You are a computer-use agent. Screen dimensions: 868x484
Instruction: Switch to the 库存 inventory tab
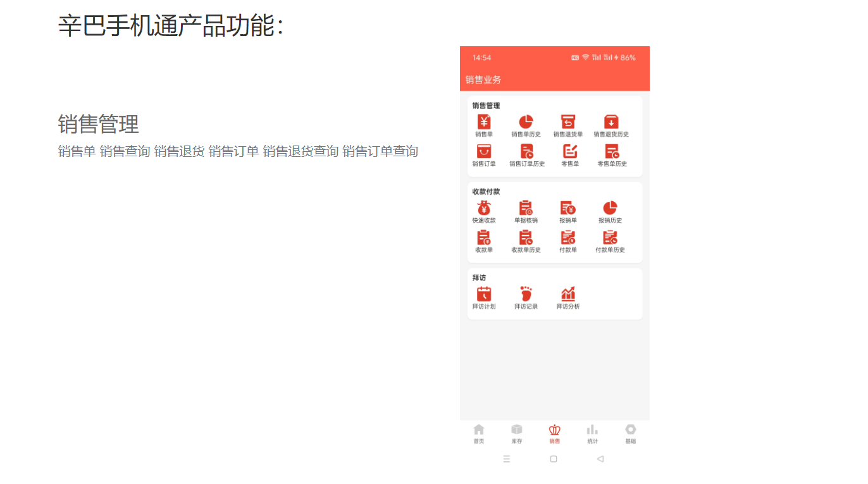[x=517, y=433]
